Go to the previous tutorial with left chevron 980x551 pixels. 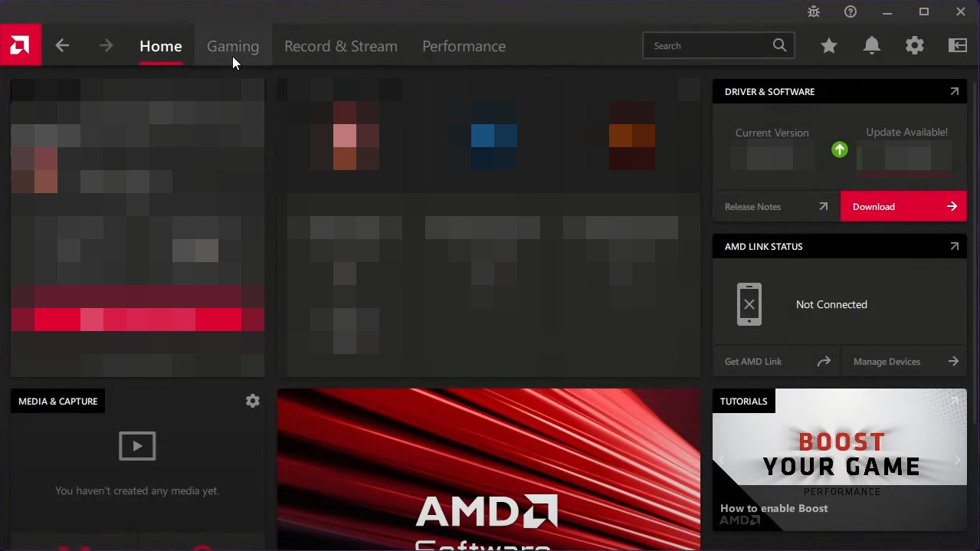[721, 460]
